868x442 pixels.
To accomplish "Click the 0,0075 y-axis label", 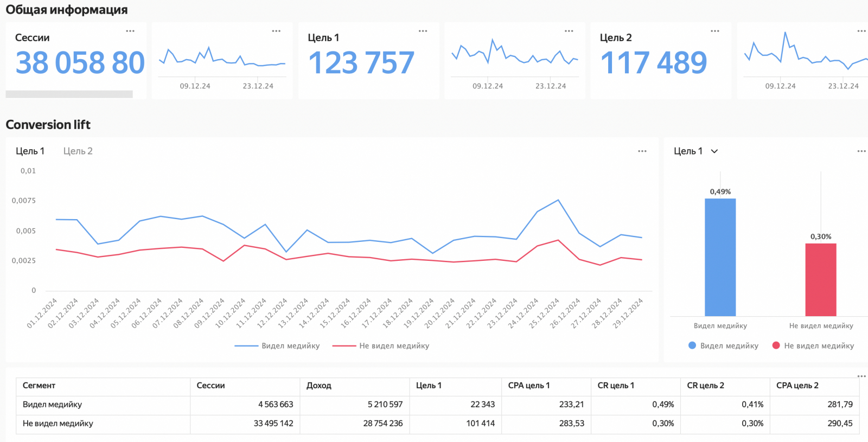I will (x=24, y=201).
